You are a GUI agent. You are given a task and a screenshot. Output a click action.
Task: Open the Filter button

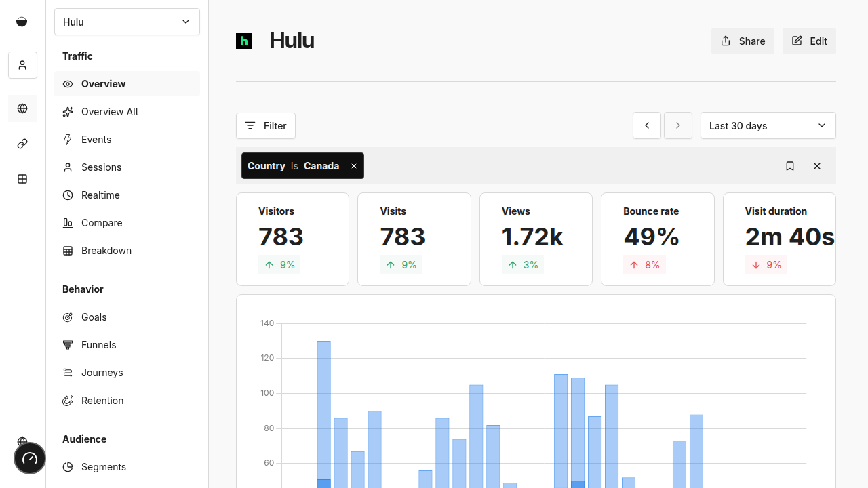(266, 126)
